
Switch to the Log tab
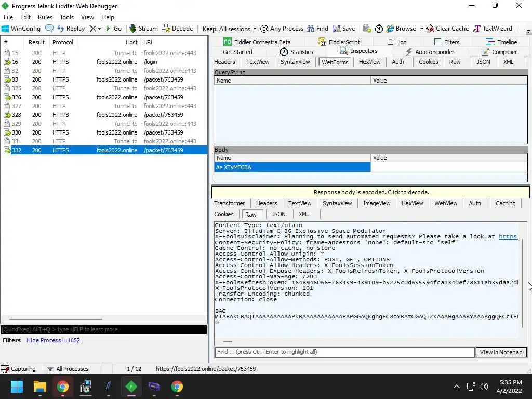[x=397, y=42]
